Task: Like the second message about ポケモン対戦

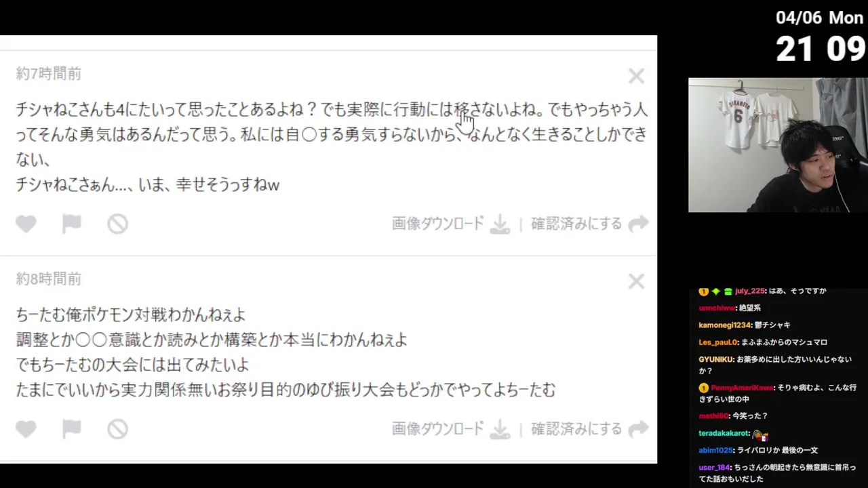Action: 26,429
